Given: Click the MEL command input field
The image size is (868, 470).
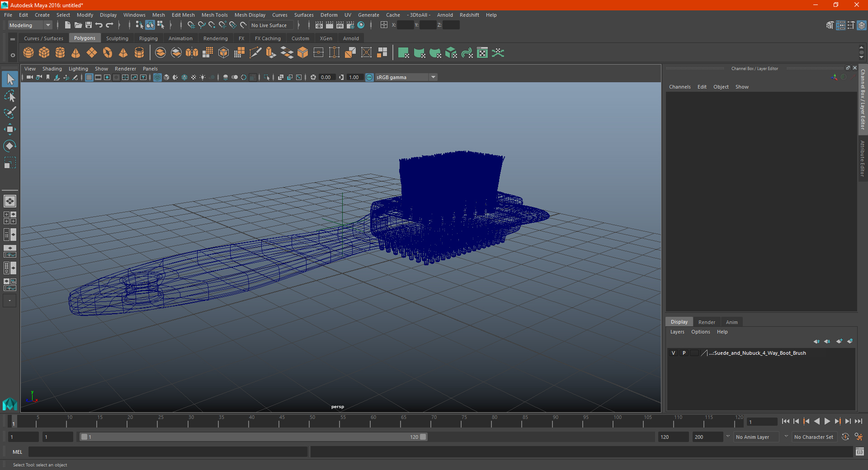Looking at the screenshot, I should pos(168,452).
